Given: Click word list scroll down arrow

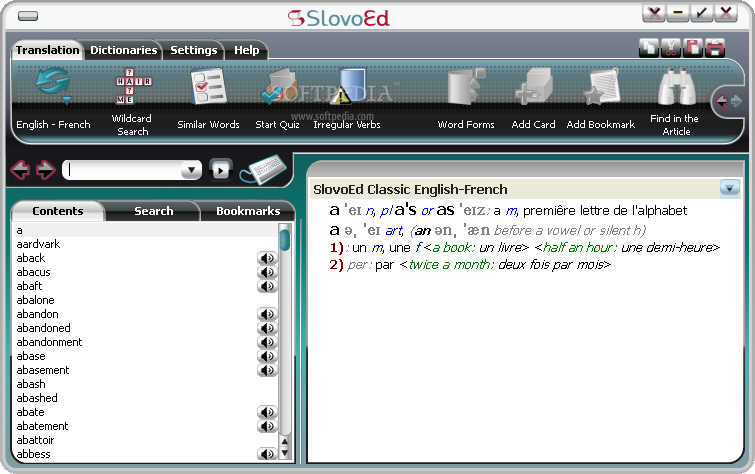Looking at the screenshot, I should 285,453.
